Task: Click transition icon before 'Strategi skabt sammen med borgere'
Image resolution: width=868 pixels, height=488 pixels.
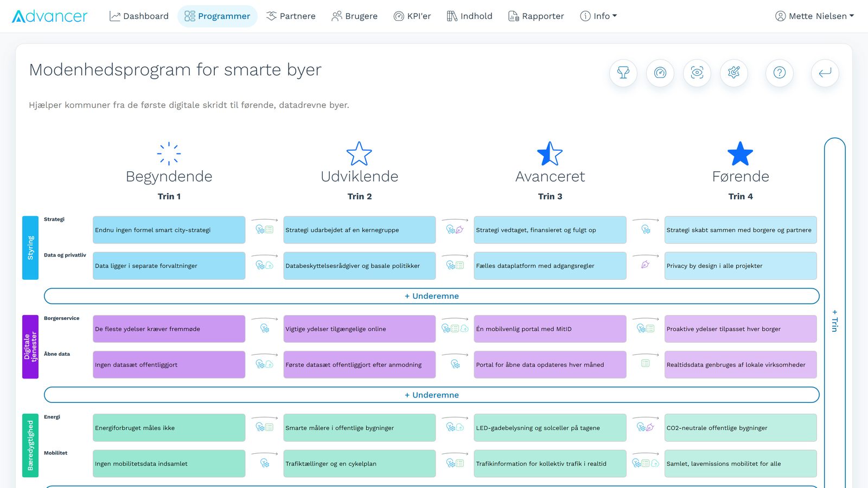Action: click(x=646, y=229)
